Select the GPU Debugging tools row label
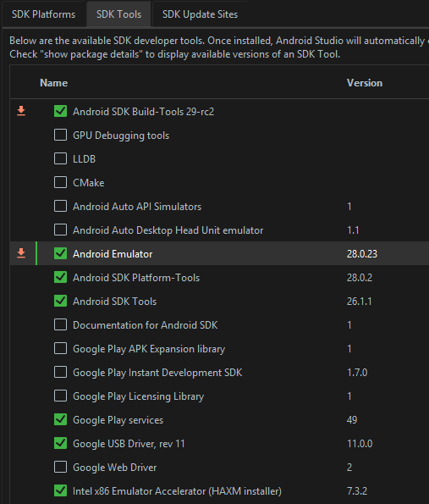 pyautogui.click(x=121, y=136)
